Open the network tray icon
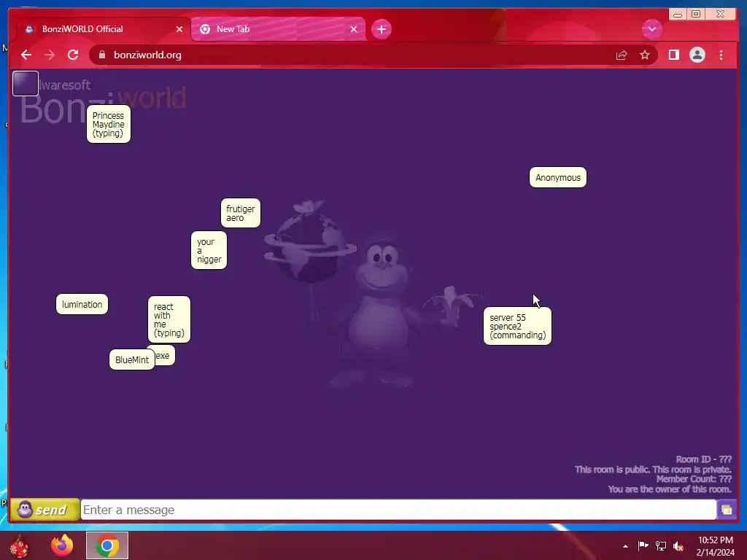 pyautogui.click(x=661, y=545)
